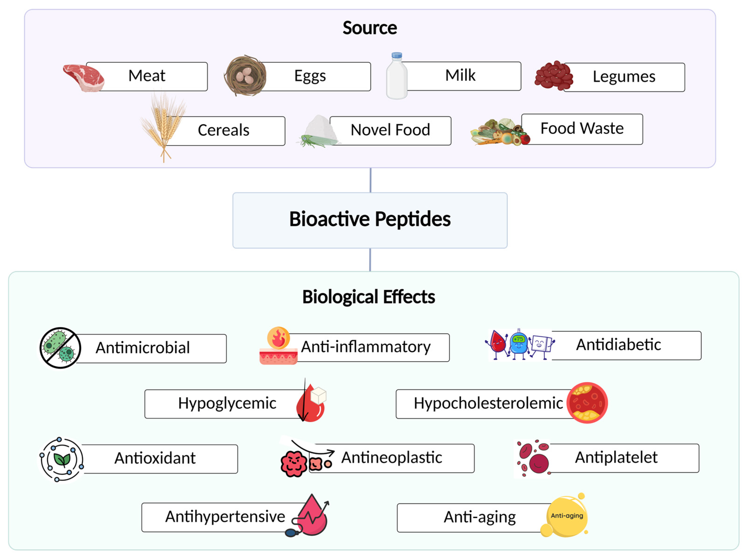Image resolution: width=750 pixels, height=560 pixels.
Task: Select the crossed-out bacteria antimicrobial icon
Action: tap(60, 348)
